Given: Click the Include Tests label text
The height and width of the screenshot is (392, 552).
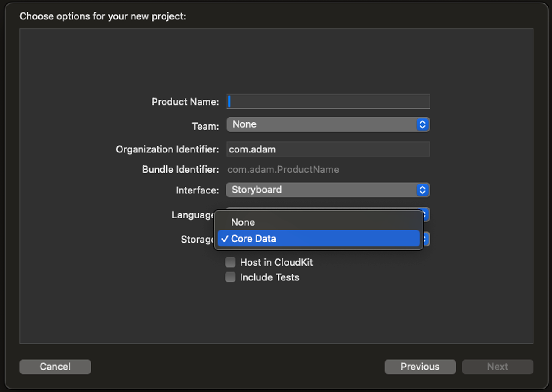Looking at the screenshot, I should tap(270, 277).
